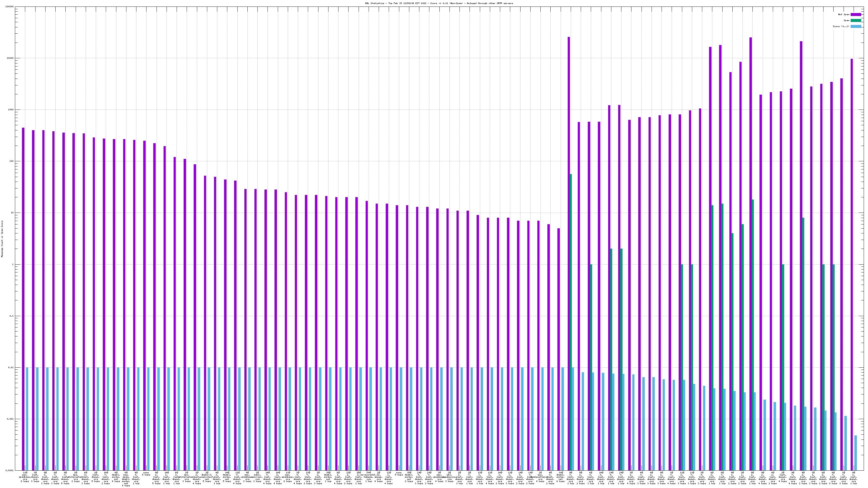Click the 100 y-axis tick label
Image resolution: width=868 pixels, height=488 pixels.
[x=12, y=161]
